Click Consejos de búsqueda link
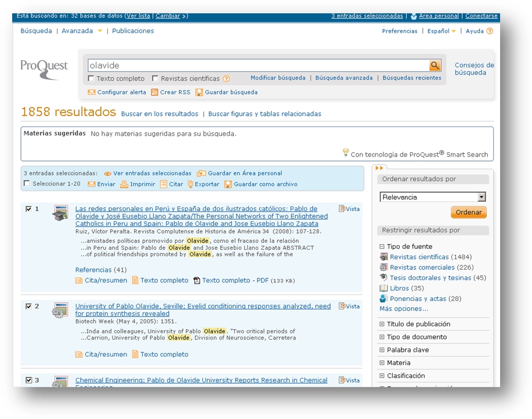 click(475, 69)
